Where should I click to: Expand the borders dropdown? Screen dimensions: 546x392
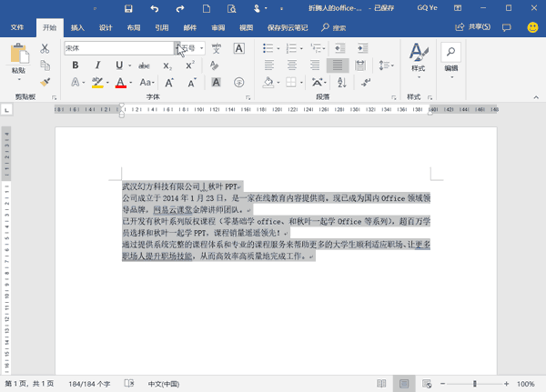pos(301,83)
